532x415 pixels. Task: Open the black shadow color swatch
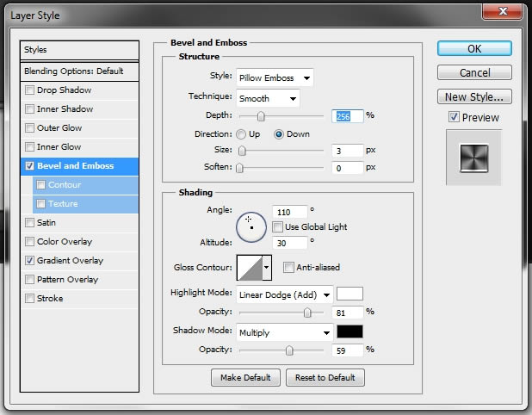click(350, 331)
